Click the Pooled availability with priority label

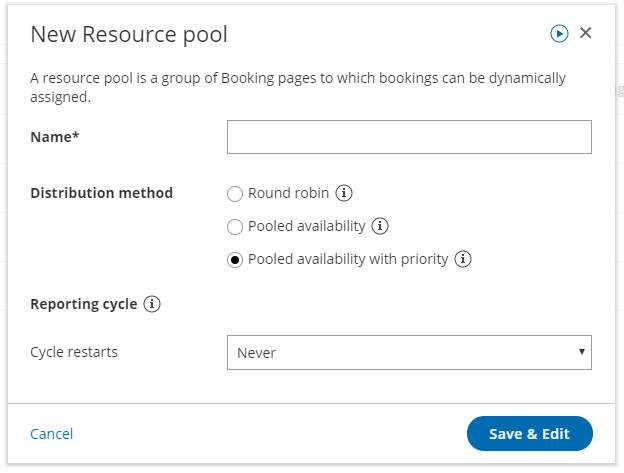[349, 259]
